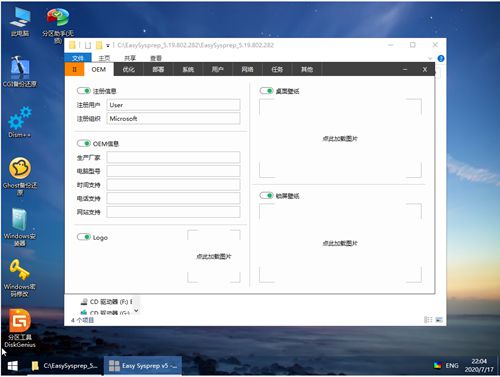The image size is (500, 377).
Task: Click the navigation pane scroll-down arrow
Action: tap(136, 310)
